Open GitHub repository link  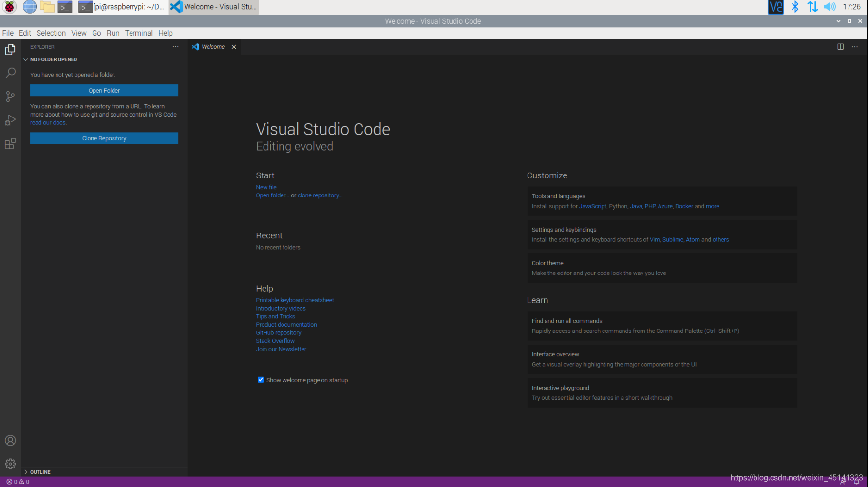pyautogui.click(x=279, y=333)
